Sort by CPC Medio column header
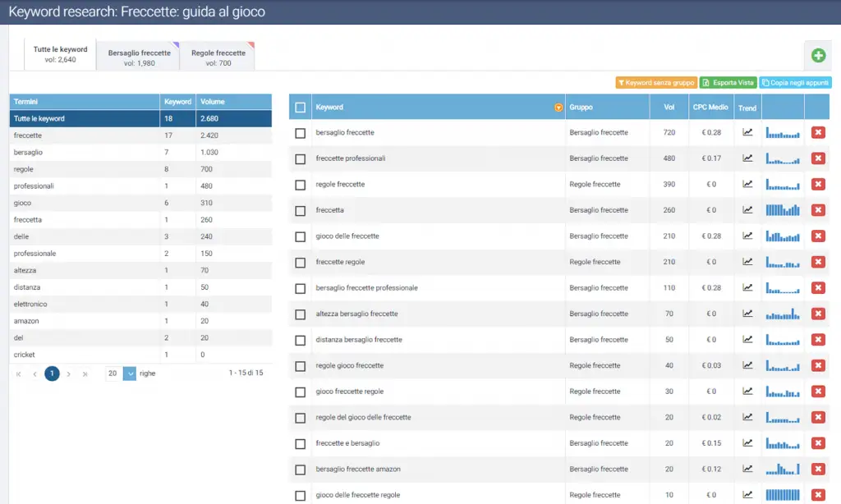 [710, 108]
